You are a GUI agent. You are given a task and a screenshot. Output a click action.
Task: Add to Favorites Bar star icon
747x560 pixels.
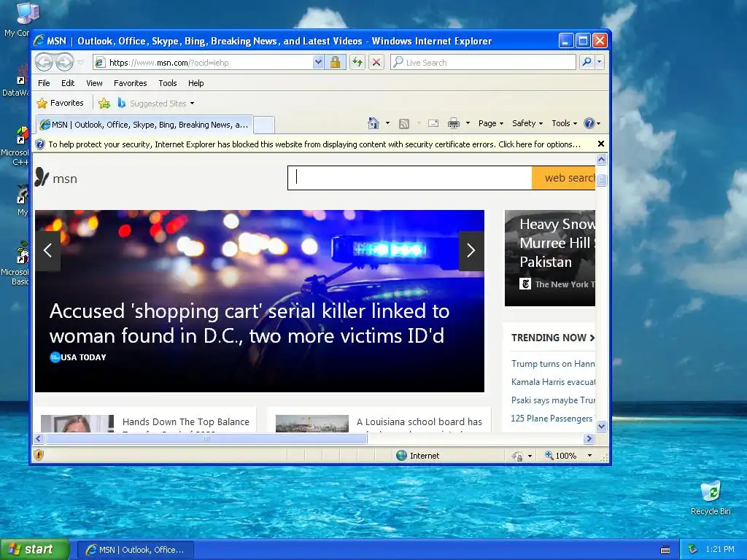(104, 104)
